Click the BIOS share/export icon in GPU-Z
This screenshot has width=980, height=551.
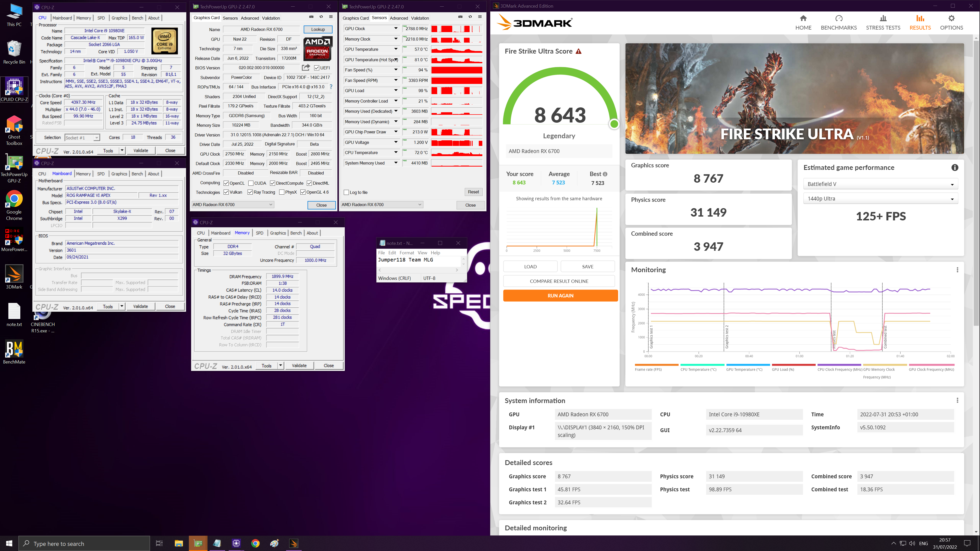click(x=306, y=68)
